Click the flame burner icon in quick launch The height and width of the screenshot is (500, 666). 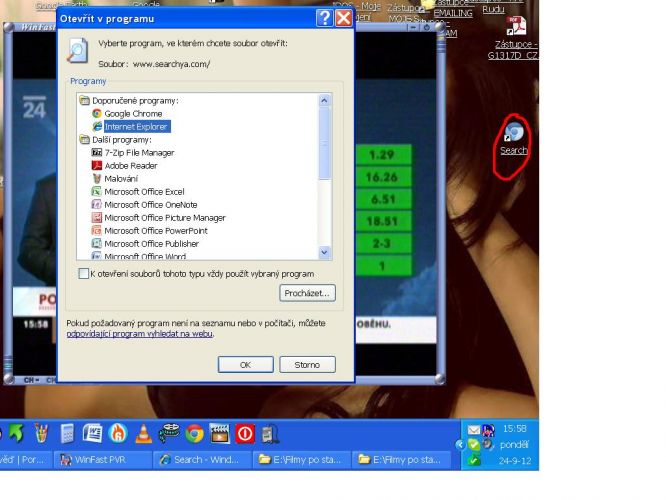pyautogui.click(x=118, y=434)
